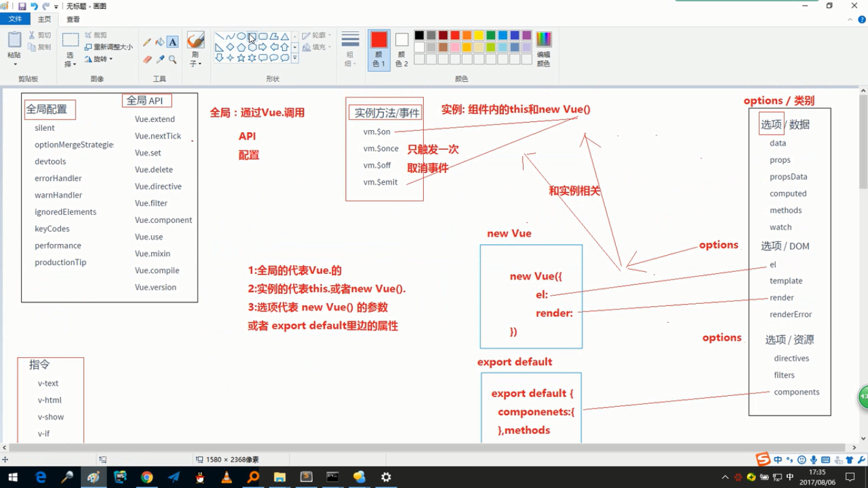This screenshot has height=488, width=868.
Task: Choose the pentagon shape
Action: [241, 47]
